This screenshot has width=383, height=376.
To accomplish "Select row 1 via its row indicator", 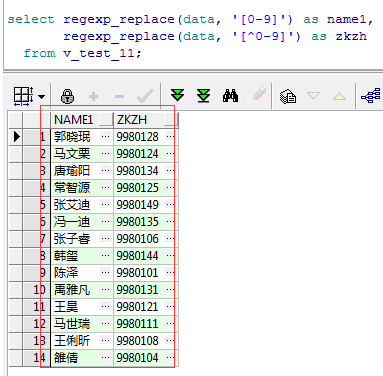I will click(16, 137).
